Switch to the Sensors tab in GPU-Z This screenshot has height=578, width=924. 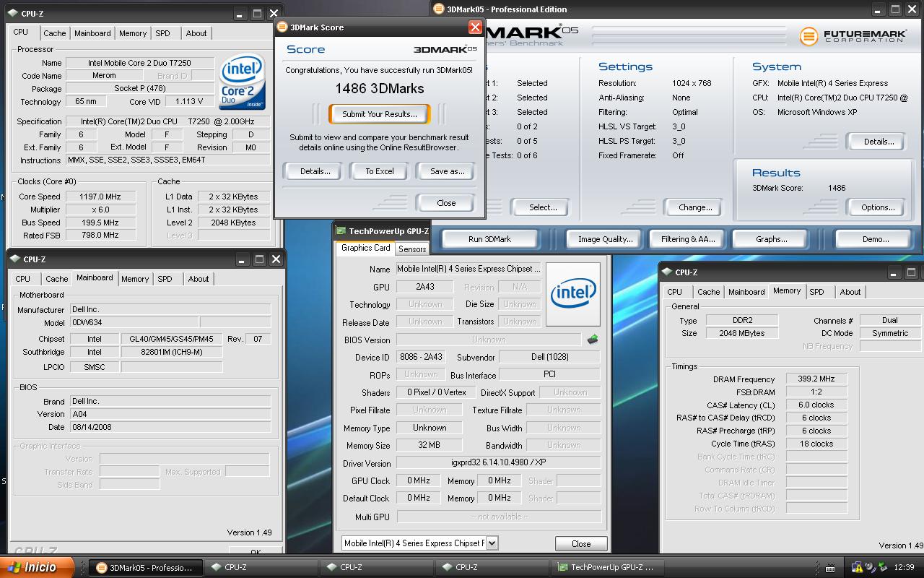412,249
